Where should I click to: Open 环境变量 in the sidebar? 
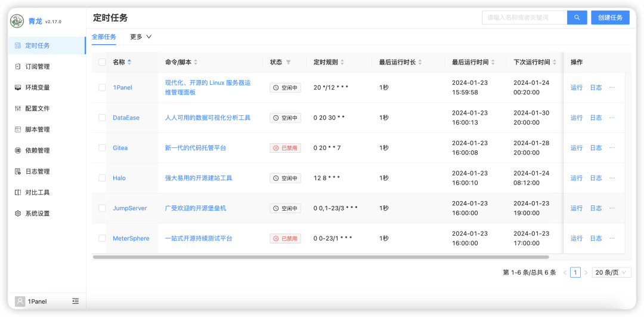(x=47, y=88)
